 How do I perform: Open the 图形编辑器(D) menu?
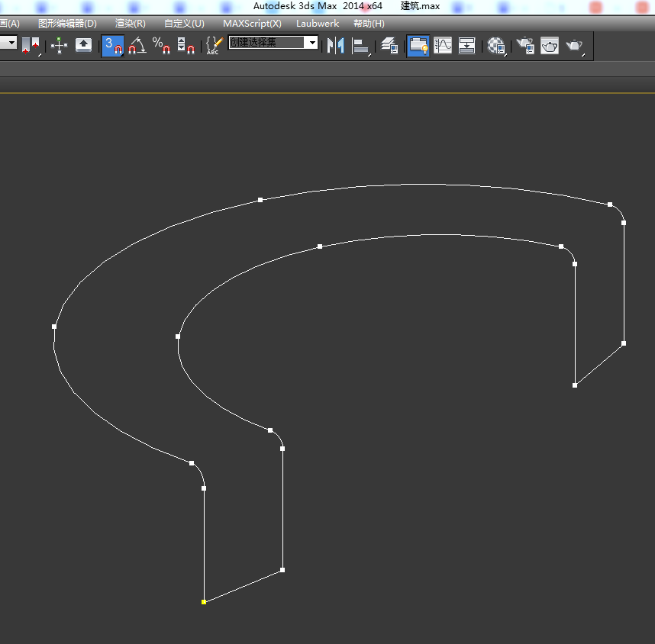[x=67, y=24]
